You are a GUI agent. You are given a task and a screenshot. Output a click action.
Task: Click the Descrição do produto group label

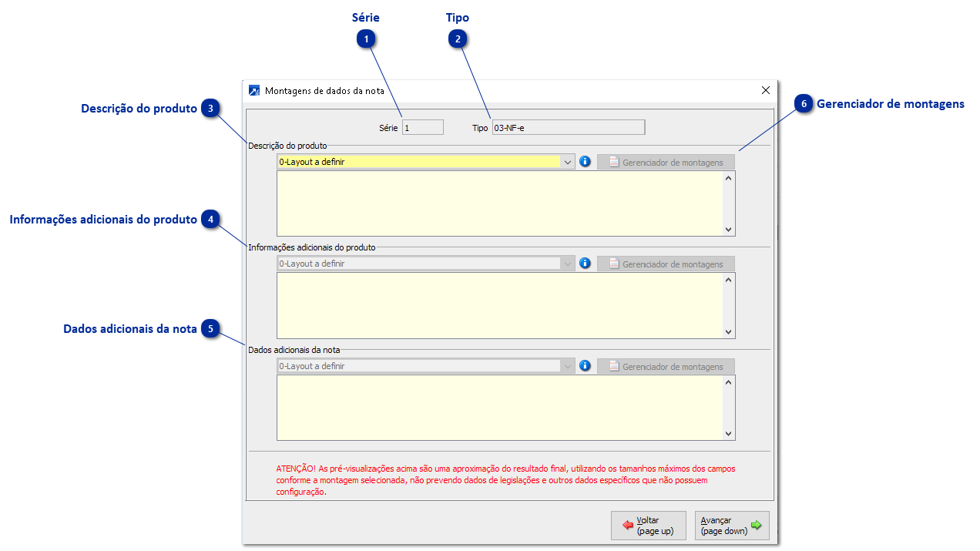(287, 145)
